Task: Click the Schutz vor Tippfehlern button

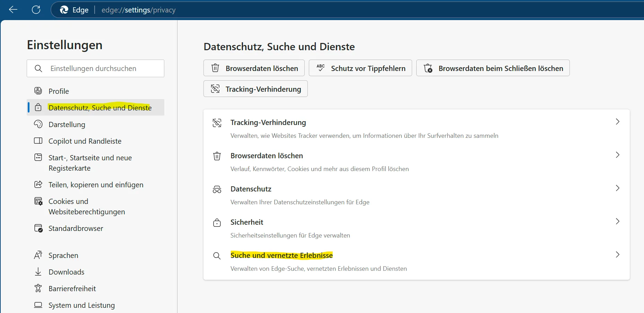Action: click(x=360, y=68)
